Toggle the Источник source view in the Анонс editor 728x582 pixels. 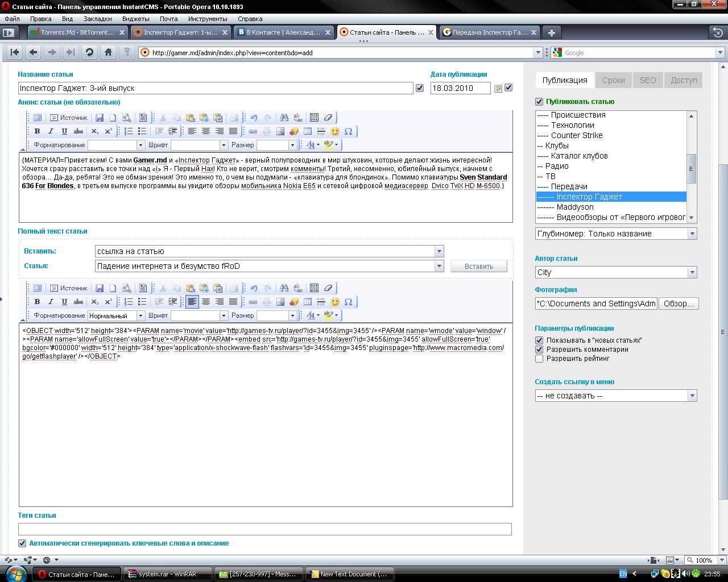tap(68, 118)
